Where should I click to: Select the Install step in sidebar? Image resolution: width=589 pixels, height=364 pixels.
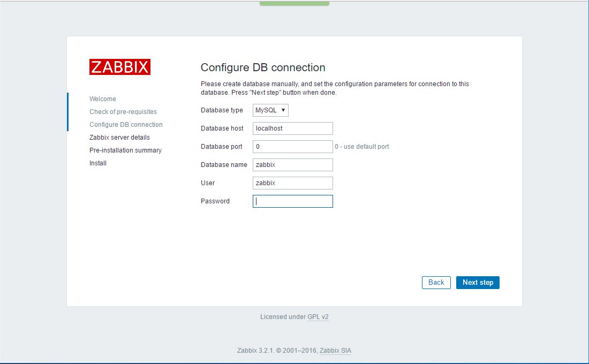98,163
